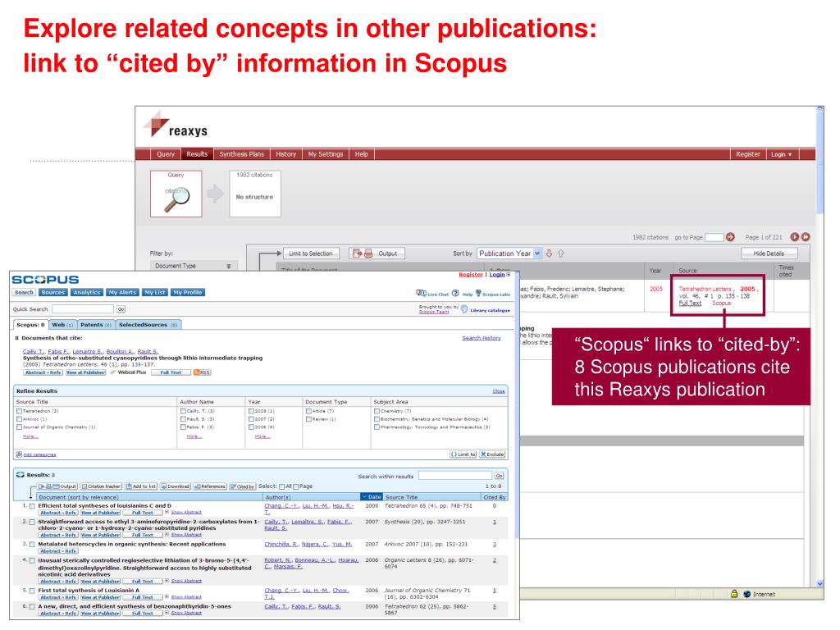
Task: Click the Limit to Selection button
Action: pyautogui.click(x=311, y=253)
